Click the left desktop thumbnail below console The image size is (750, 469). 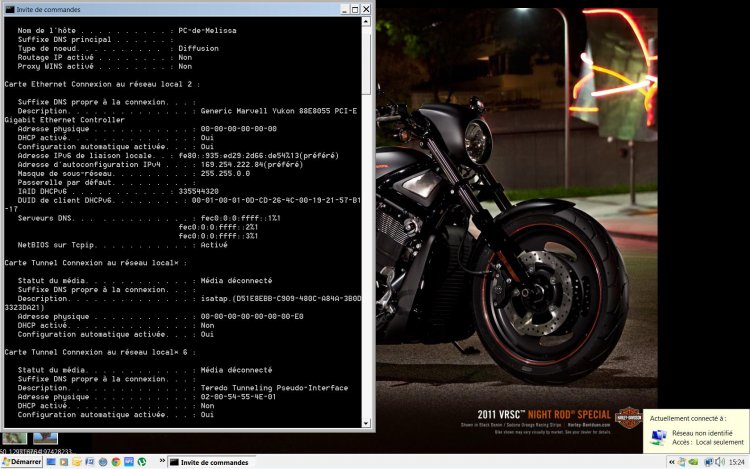14,438
